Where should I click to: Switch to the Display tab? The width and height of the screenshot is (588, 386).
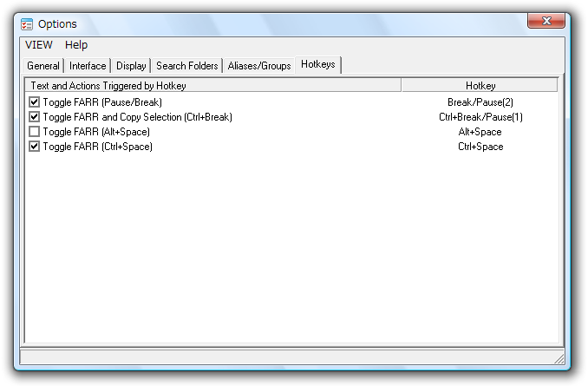131,66
